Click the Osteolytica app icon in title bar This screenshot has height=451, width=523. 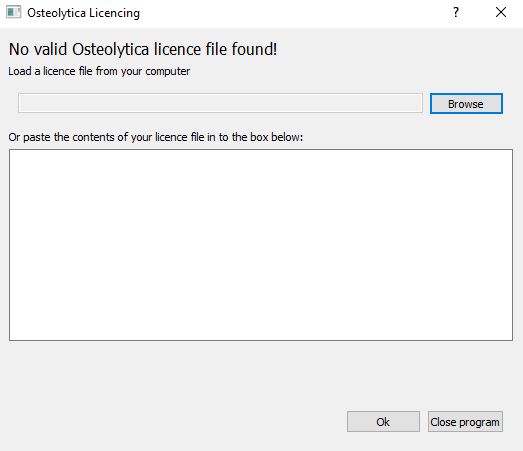click(14, 12)
